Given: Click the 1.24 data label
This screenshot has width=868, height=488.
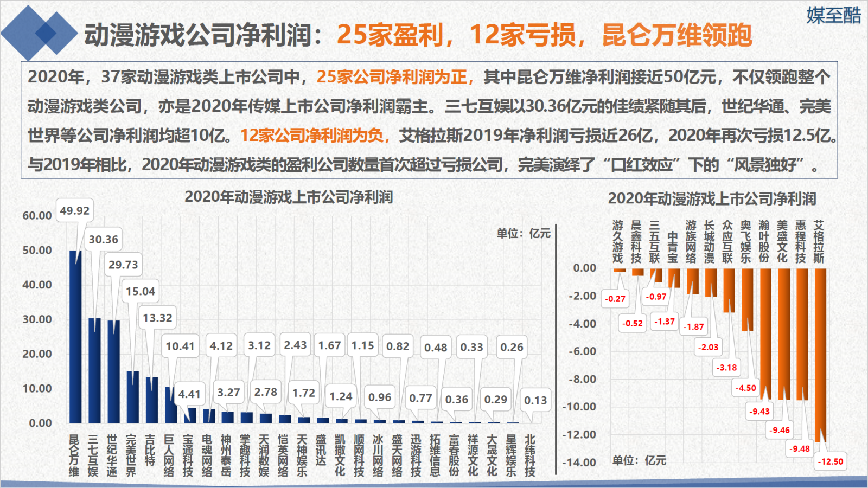Looking at the screenshot, I should (341, 396).
